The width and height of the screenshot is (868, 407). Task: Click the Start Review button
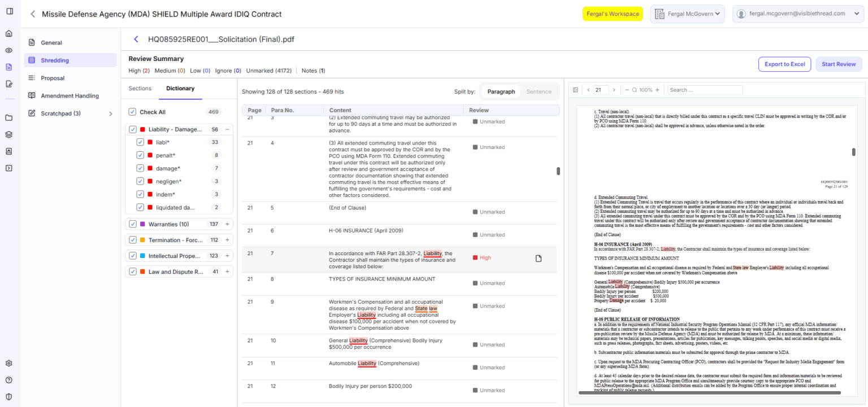coord(839,64)
